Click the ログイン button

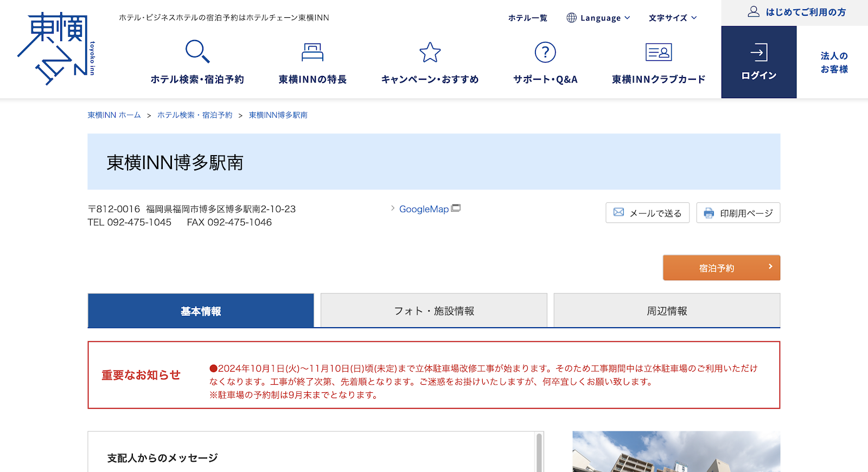point(759,62)
